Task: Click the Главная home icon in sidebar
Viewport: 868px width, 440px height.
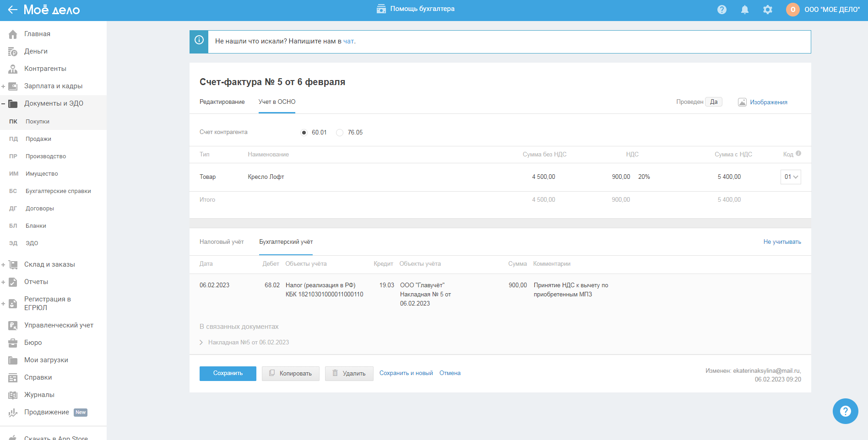Action: [13, 34]
